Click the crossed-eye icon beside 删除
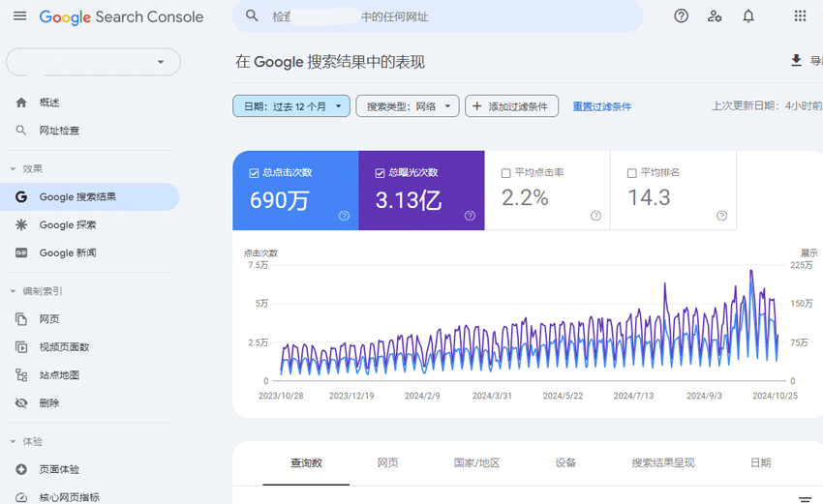The height and width of the screenshot is (504, 823). coord(21,402)
